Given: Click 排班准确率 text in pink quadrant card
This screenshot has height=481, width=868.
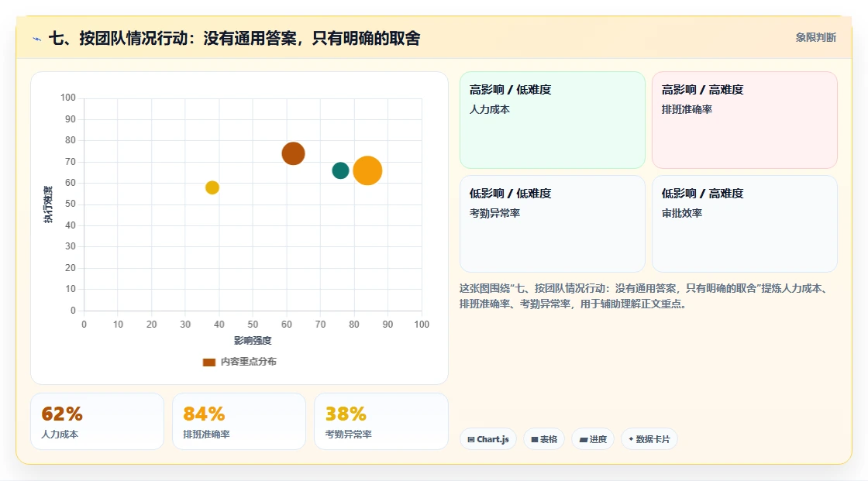Looking at the screenshot, I should coord(687,109).
